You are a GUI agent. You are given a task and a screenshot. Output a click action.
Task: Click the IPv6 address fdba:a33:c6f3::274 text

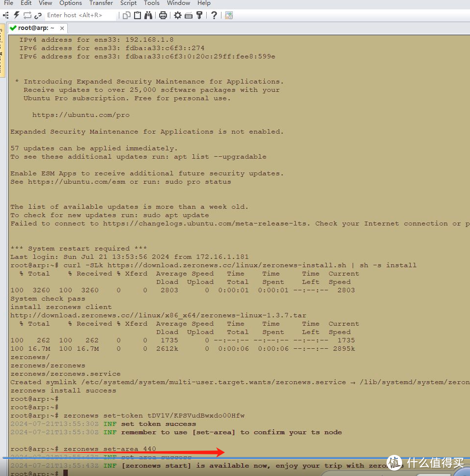pyautogui.click(x=165, y=48)
